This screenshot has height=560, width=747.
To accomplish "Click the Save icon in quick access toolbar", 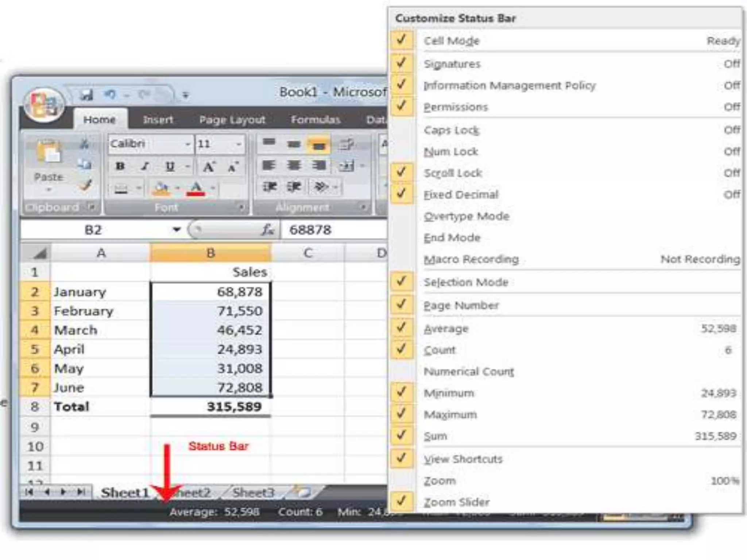I will pyautogui.click(x=86, y=95).
